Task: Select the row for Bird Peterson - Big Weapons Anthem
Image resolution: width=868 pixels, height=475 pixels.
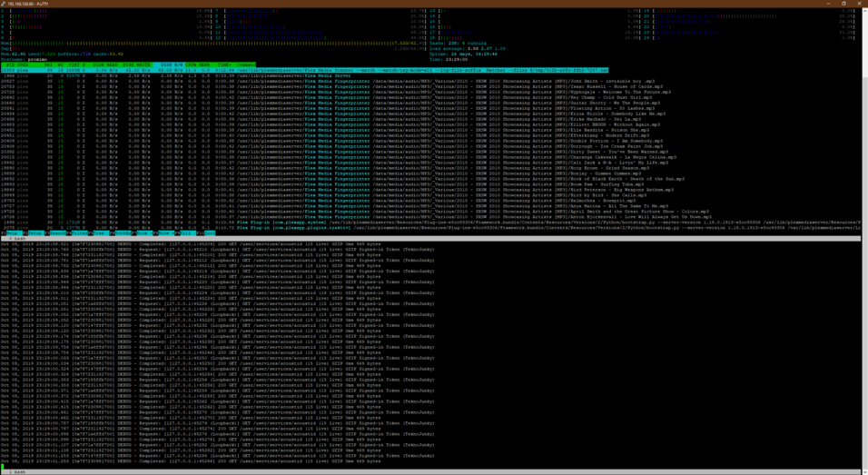Action: 337,190
